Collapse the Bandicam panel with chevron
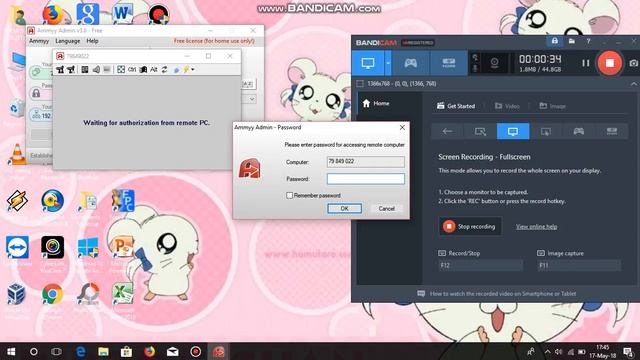 [633, 84]
